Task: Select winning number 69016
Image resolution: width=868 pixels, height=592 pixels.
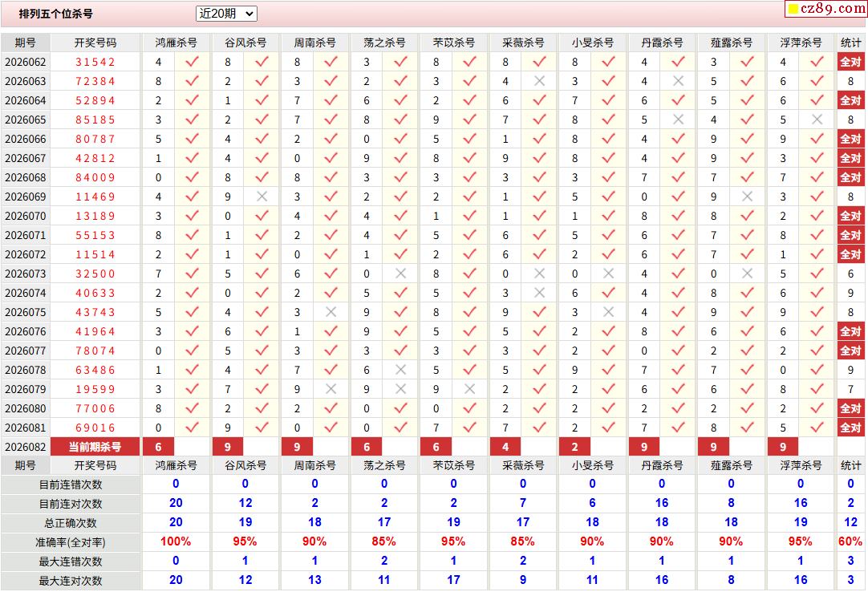Action: [95, 428]
